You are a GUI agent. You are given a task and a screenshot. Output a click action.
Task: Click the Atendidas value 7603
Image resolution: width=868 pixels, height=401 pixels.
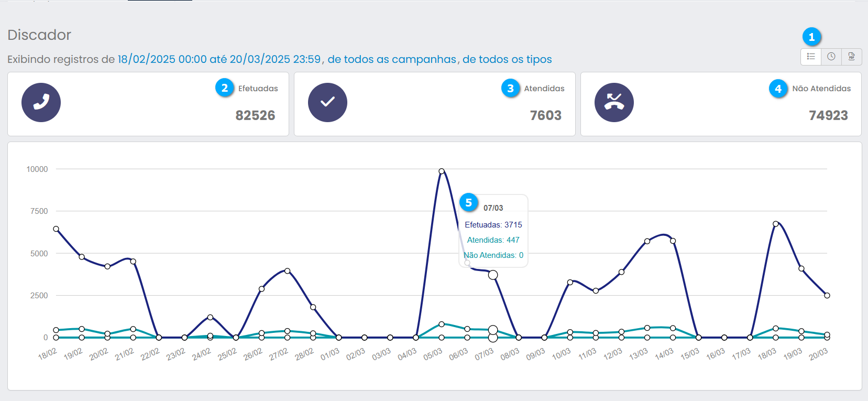point(545,115)
